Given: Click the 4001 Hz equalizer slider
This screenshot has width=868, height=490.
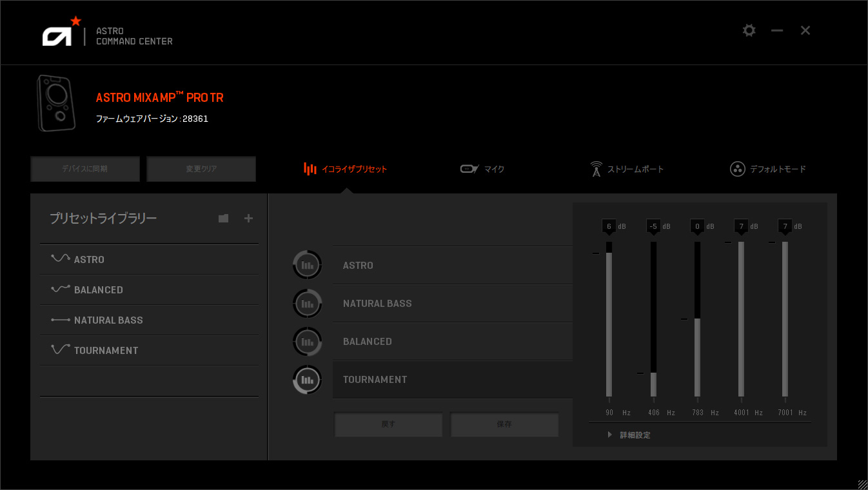Looking at the screenshot, I should pos(741,319).
